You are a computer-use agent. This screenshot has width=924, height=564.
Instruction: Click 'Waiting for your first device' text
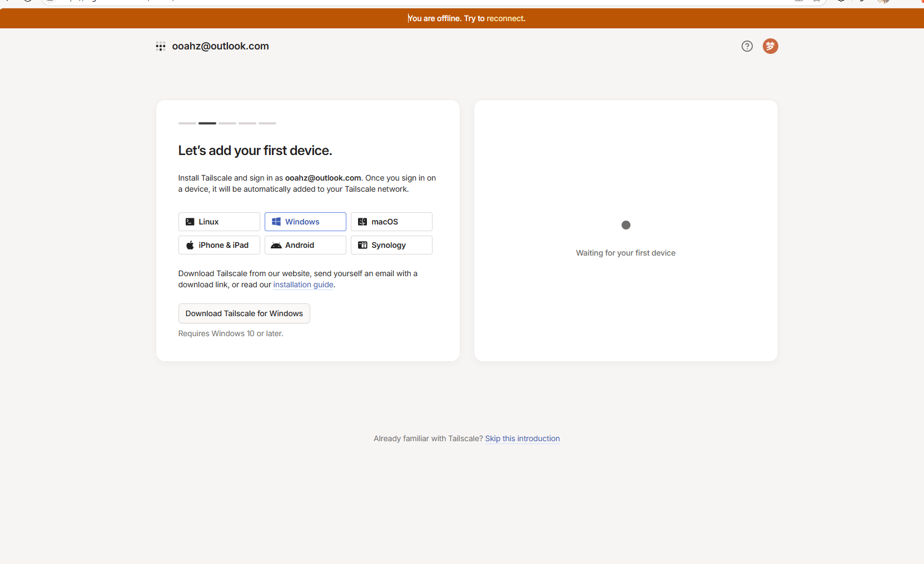626,253
